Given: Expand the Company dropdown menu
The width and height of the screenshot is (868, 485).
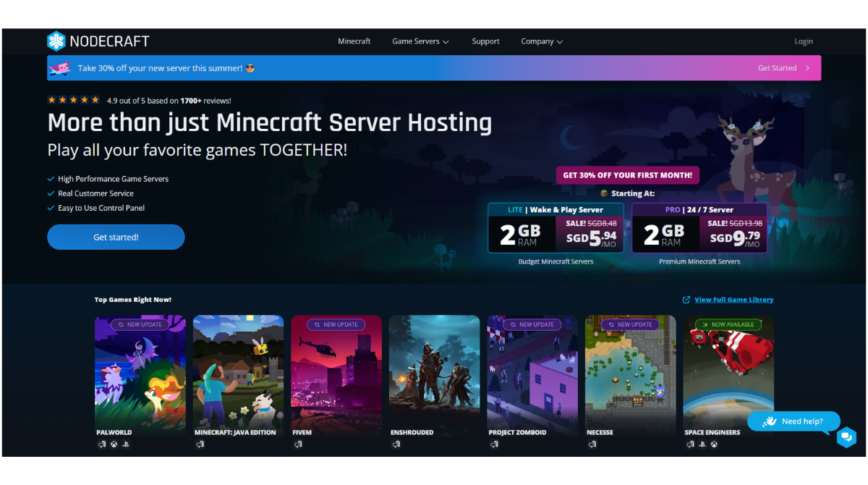Looking at the screenshot, I should [x=542, y=41].
